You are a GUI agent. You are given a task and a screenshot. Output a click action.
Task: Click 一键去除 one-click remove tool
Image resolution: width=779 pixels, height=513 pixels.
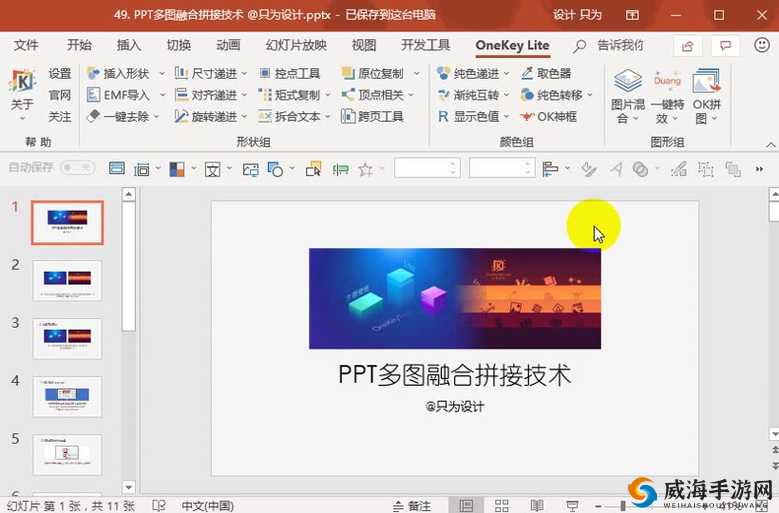[118, 117]
